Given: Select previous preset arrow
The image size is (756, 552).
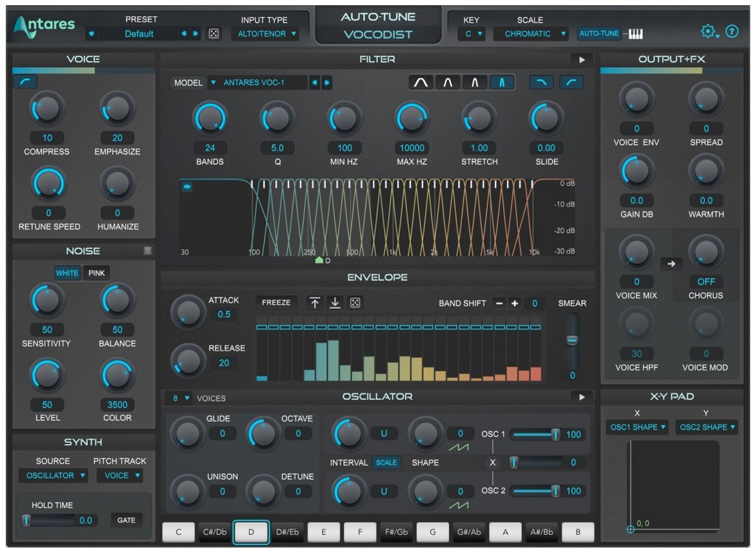Looking at the screenshot, I should tap(184, 34).
